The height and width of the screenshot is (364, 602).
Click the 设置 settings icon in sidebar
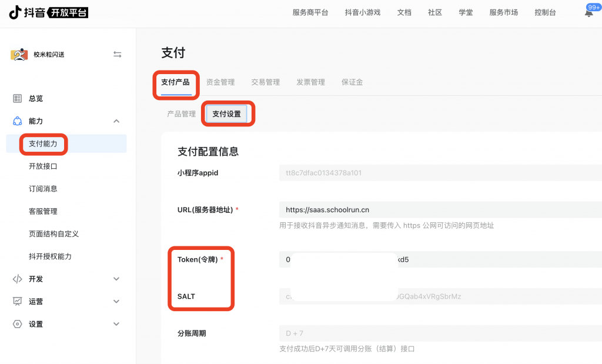(16, 324)
